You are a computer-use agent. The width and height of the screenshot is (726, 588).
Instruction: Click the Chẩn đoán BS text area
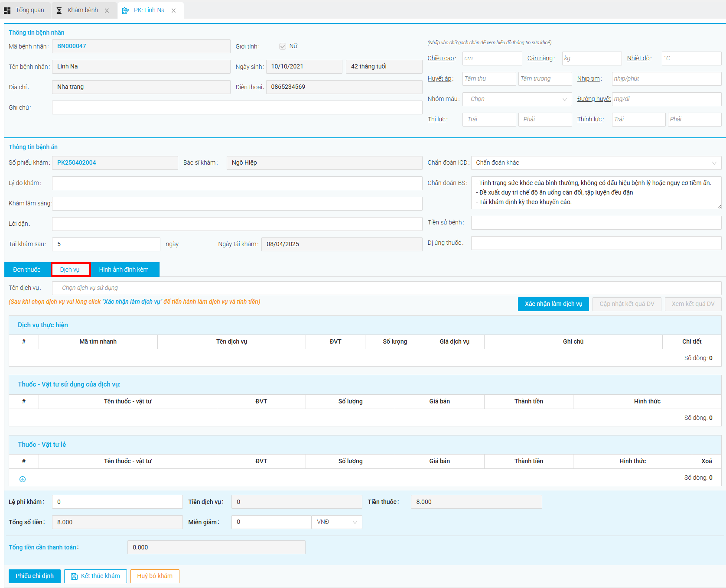tap(596, 193)
